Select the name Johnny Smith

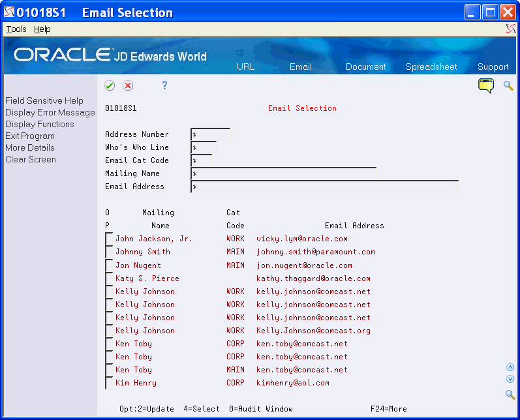point(143,252)
